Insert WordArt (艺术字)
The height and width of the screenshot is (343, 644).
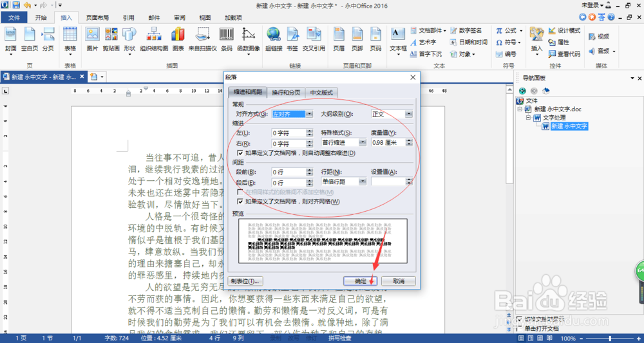point(423,42)
